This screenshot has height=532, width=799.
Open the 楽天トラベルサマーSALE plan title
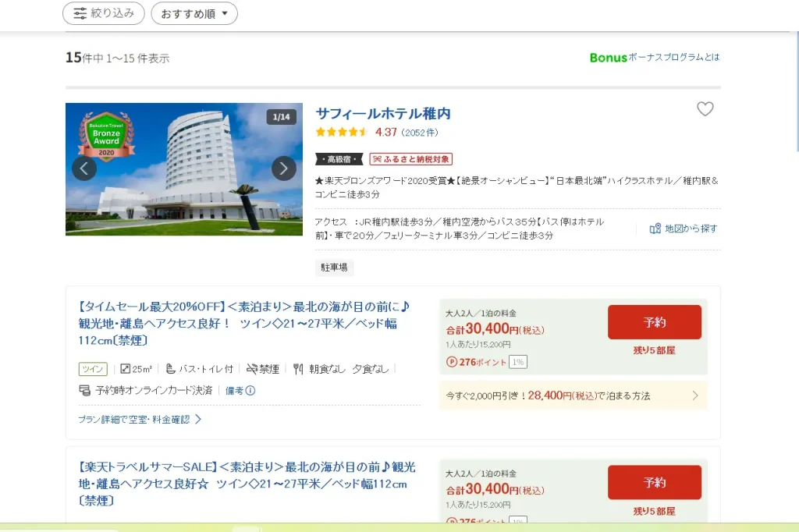(247, 484)
